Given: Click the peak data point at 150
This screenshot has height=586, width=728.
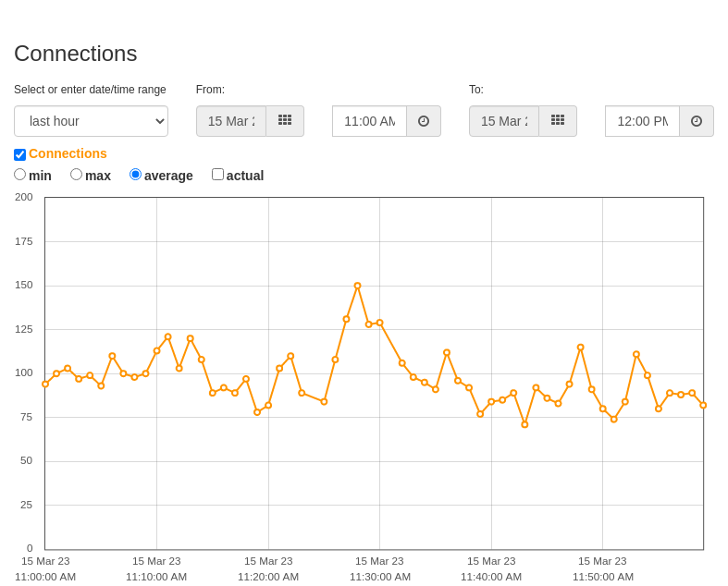Looking at the screenshot, I should point(357,286).
